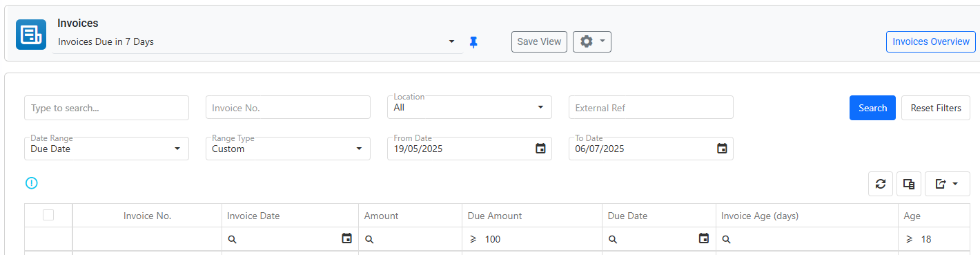
Task: Click the blue info circle icon
Action: (x=32, y=183)
